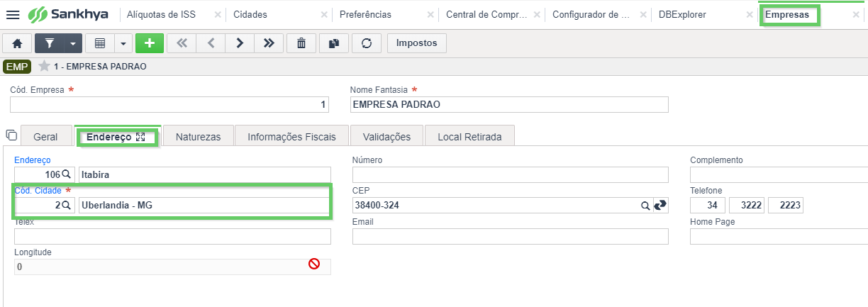Expand the grid view dropdown arrow
This screenshot has width=868, height=307.
pos(123,43)
